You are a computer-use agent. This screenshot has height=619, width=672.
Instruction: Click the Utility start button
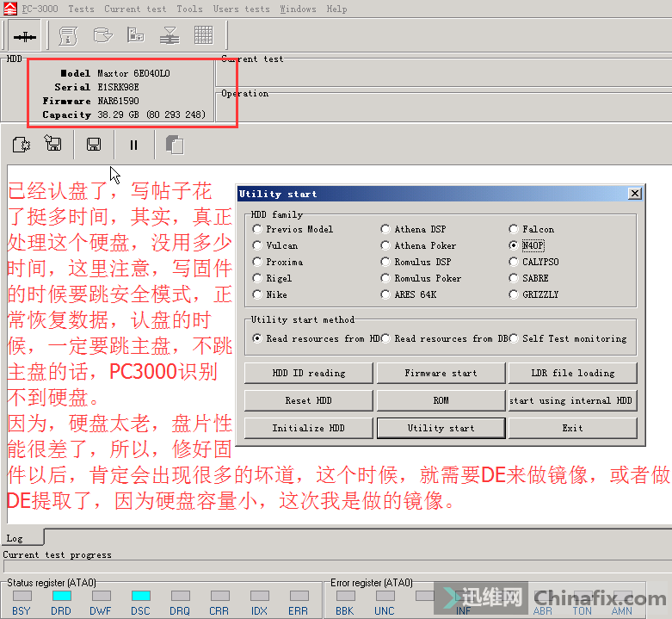tap(441, 428)
